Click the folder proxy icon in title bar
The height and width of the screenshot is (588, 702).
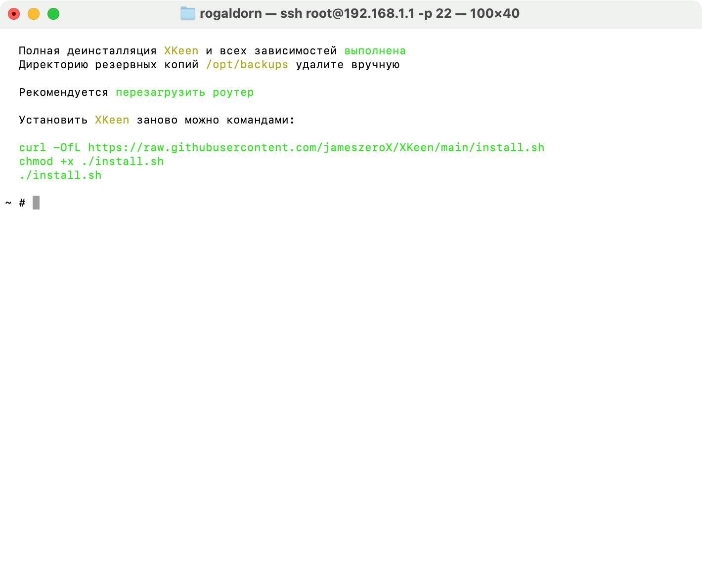coord(188,13)
